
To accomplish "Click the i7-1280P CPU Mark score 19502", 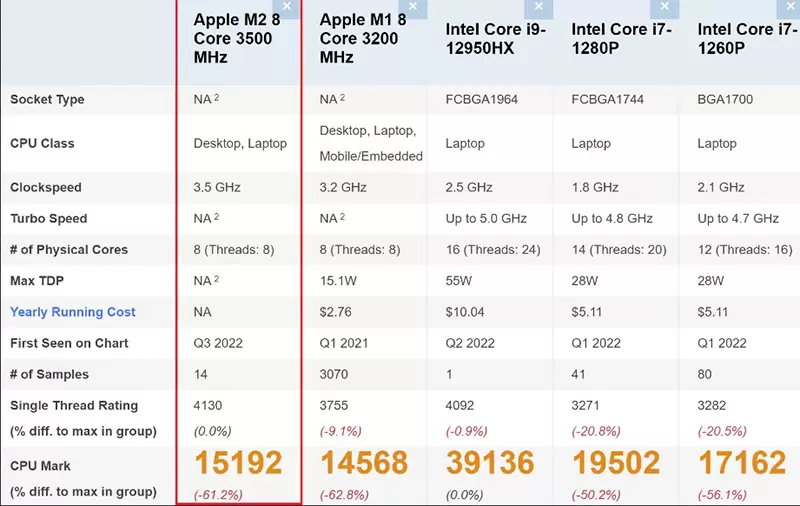I will (x=616, y=463).
